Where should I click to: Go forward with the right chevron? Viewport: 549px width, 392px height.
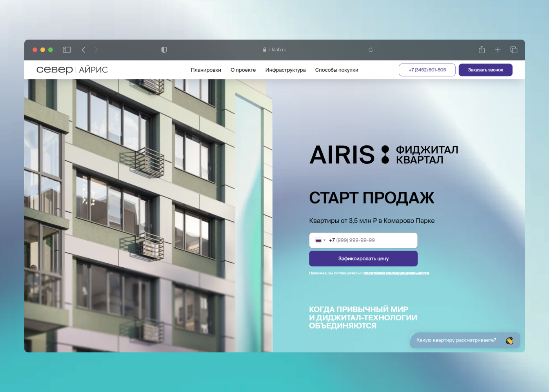pyautogui.click(x=96, y=50)
